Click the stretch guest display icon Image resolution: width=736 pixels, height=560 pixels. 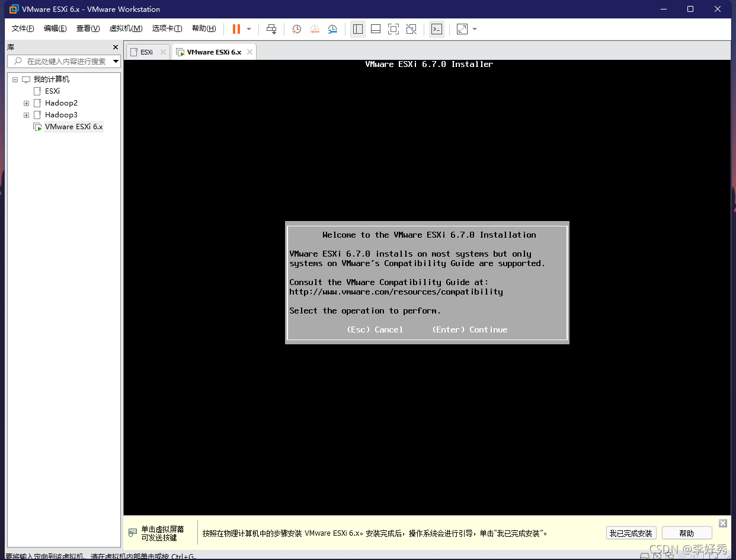click(x=462, y=29)
